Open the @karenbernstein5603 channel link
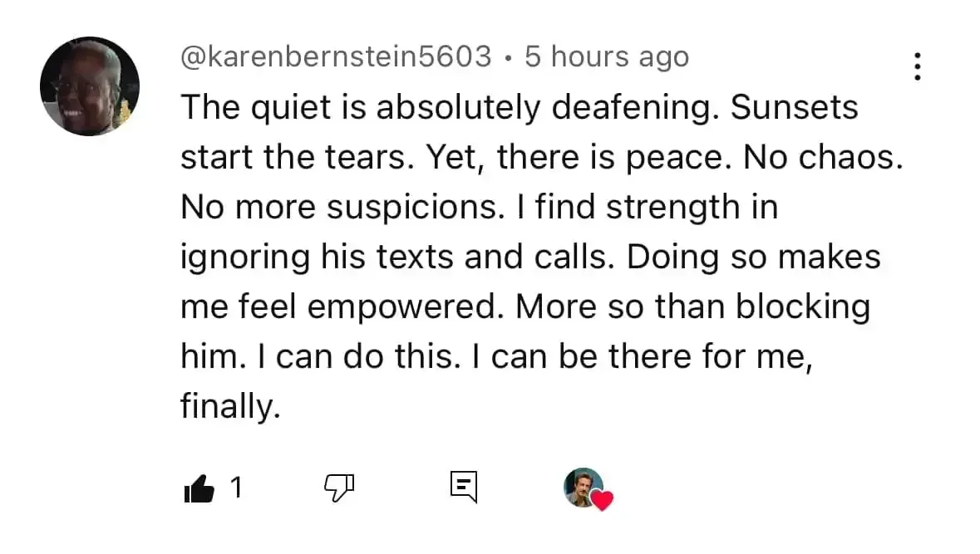Image resolution: width=980 pixels, height=554 pixels. tap(336, 57)
